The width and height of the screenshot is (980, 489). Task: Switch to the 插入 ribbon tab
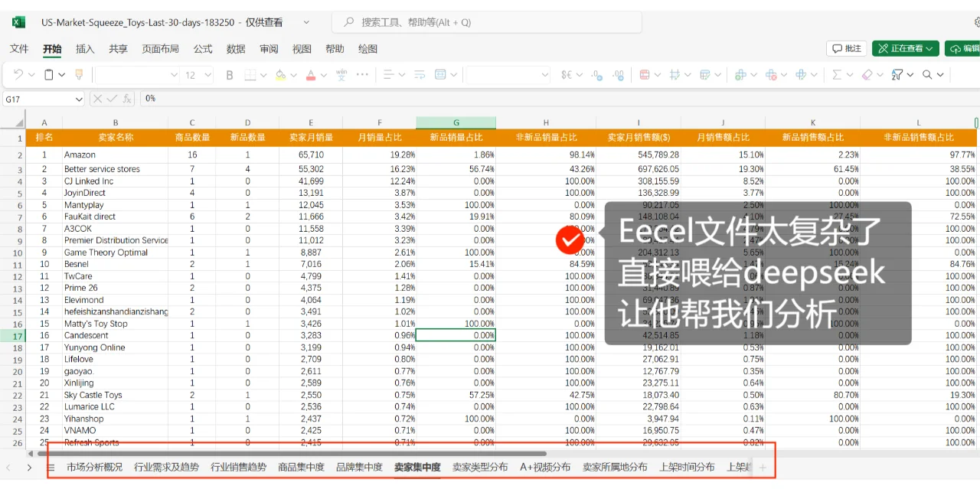[85, 49]
